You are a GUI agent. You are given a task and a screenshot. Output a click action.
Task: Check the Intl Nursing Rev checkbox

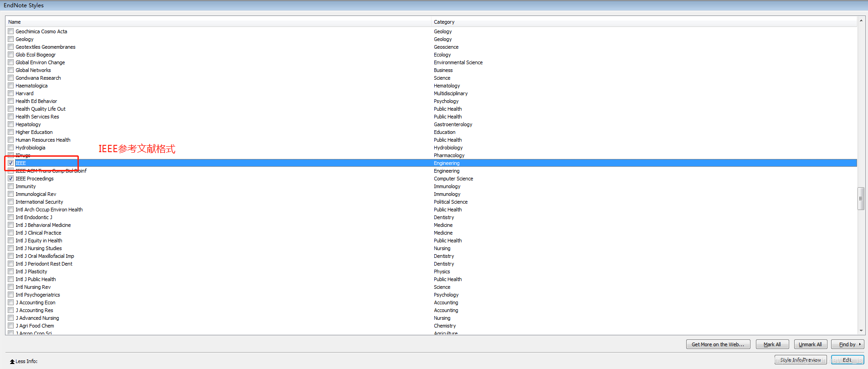pyautogui.click(x=10, y=287)
